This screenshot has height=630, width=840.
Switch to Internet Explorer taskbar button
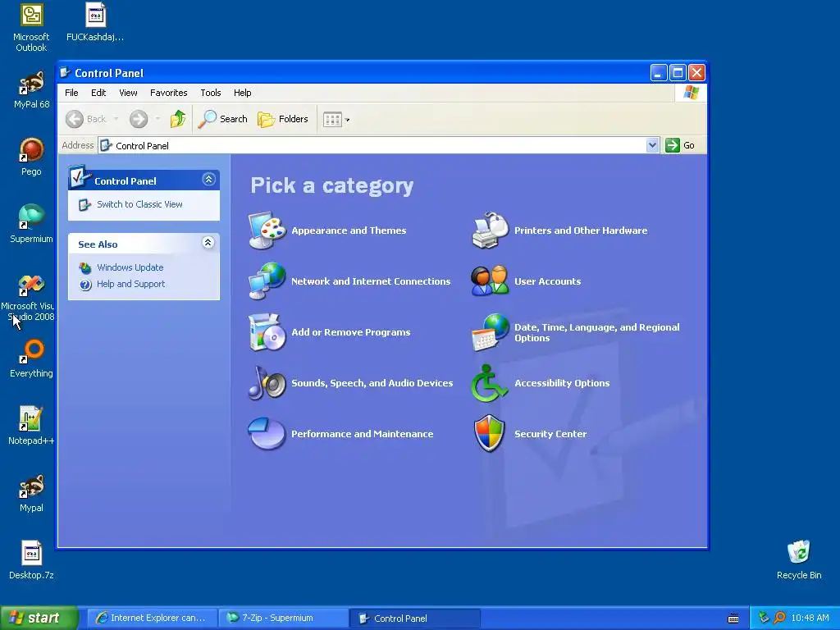[x=152, y=618]
